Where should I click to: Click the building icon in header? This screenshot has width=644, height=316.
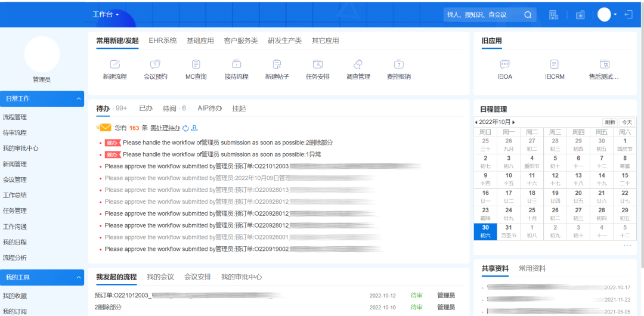tap(553, 15)
